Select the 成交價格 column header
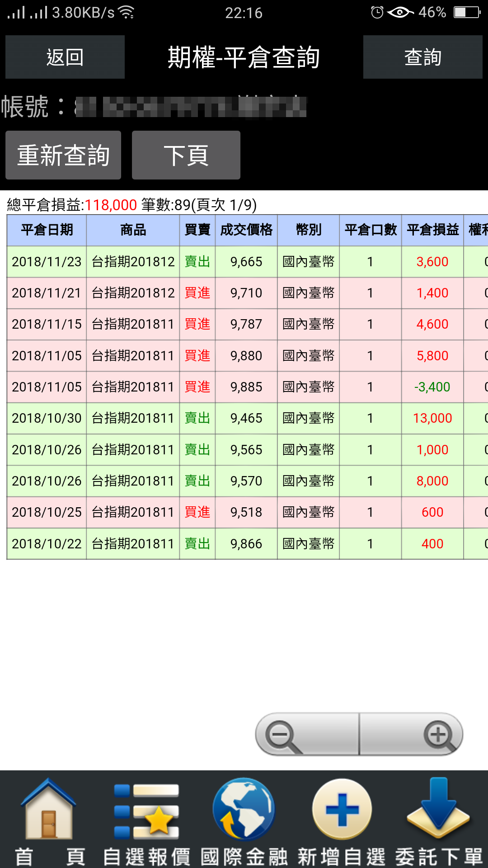Viewport: 488px width, 868px height. [x=246, y=230]
